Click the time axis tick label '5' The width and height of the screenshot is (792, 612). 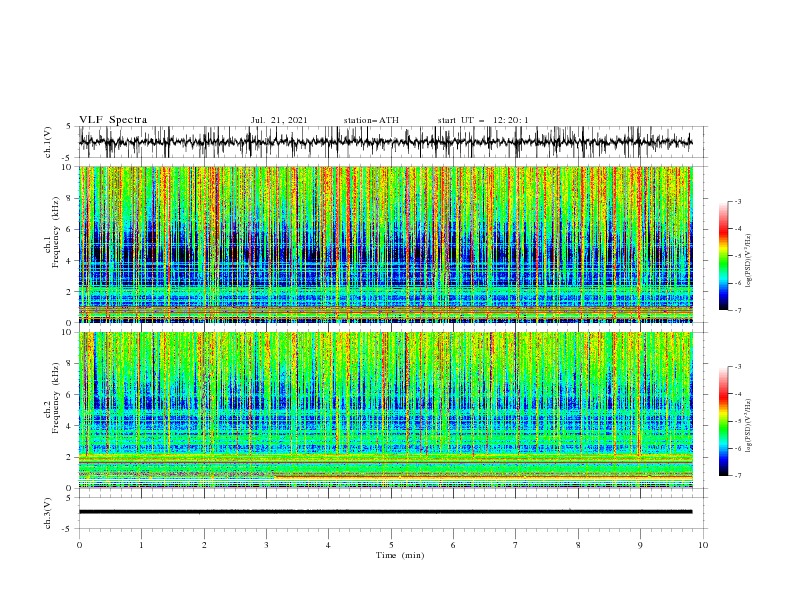[391, 545]
